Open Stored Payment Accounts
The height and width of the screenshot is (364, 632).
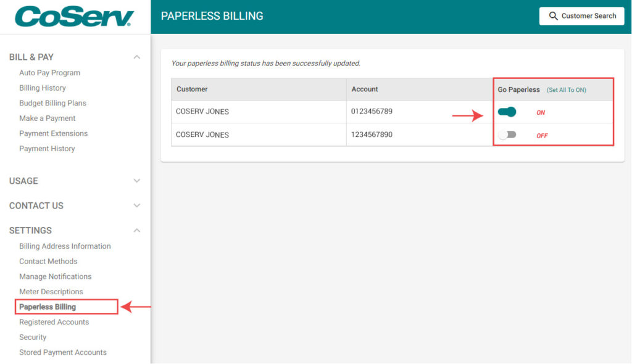point(62,352)
